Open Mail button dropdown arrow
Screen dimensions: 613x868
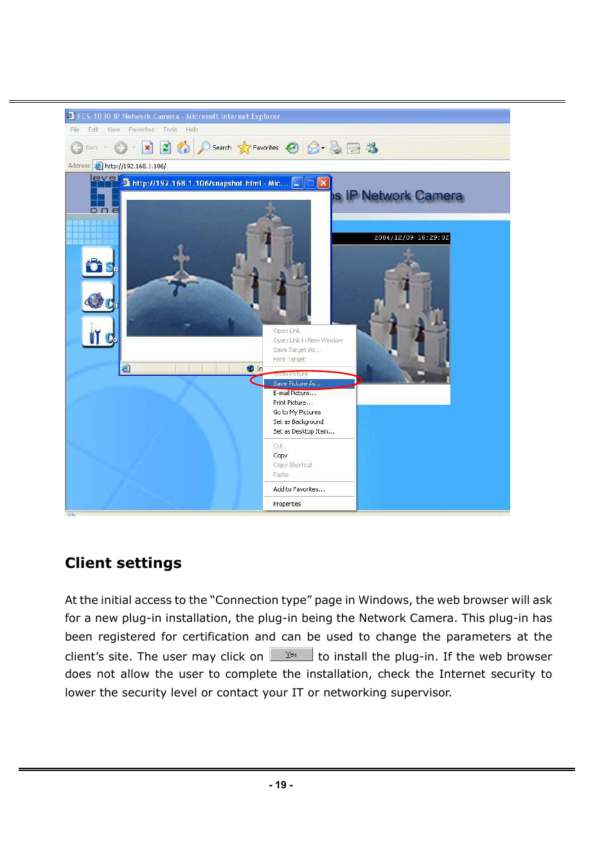[x=323, y=148]
